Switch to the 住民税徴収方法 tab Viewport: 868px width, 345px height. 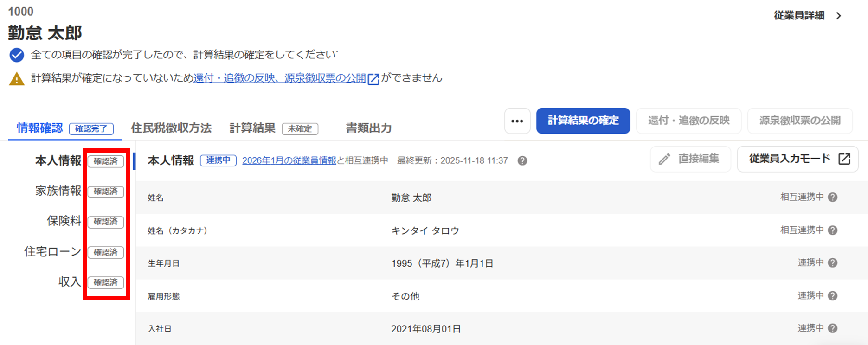pos(171,128)
